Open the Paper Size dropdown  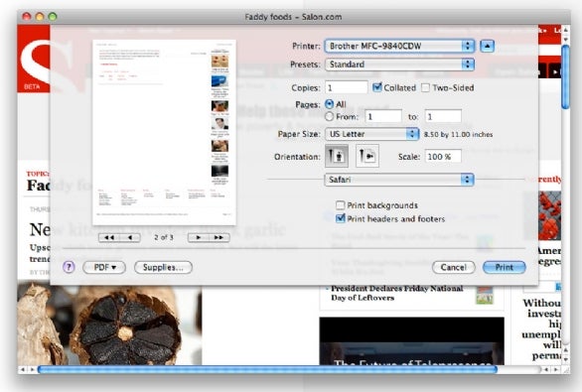(x=372, y=134)
